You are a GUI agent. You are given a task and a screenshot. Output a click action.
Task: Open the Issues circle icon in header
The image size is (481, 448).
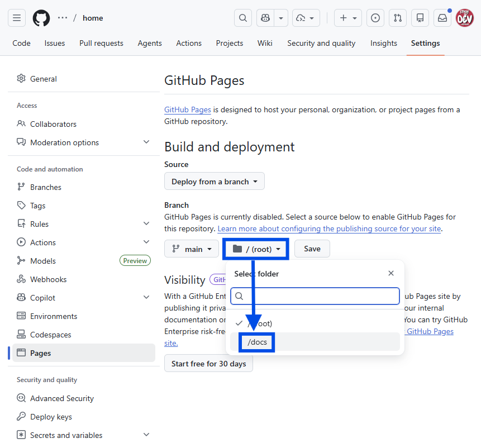pyautogui.click(x=375, y=18)
